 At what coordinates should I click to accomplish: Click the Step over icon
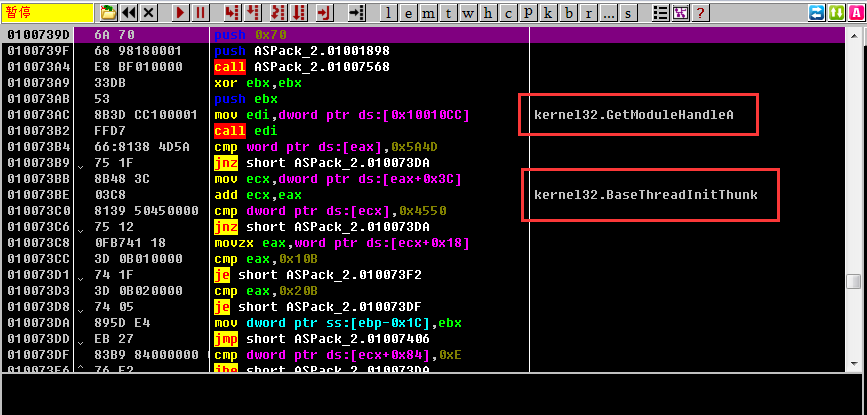tap(253, 13)
